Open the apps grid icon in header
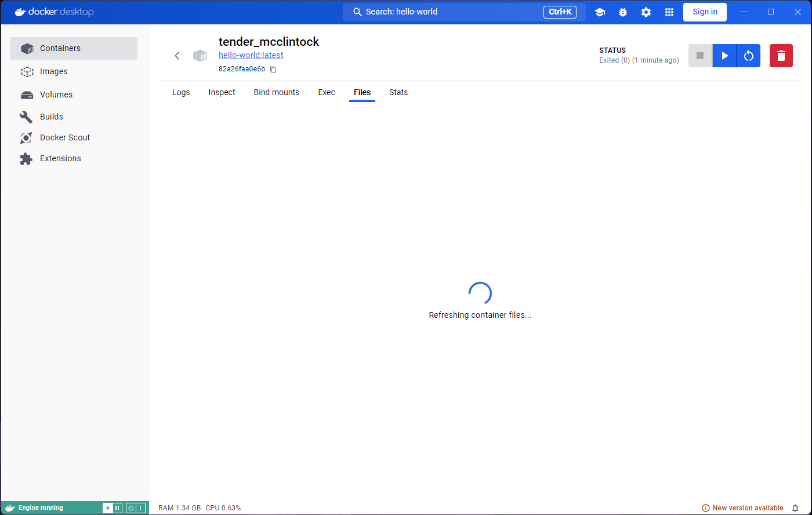Screen dimensions: 812x515 (669, 12)
